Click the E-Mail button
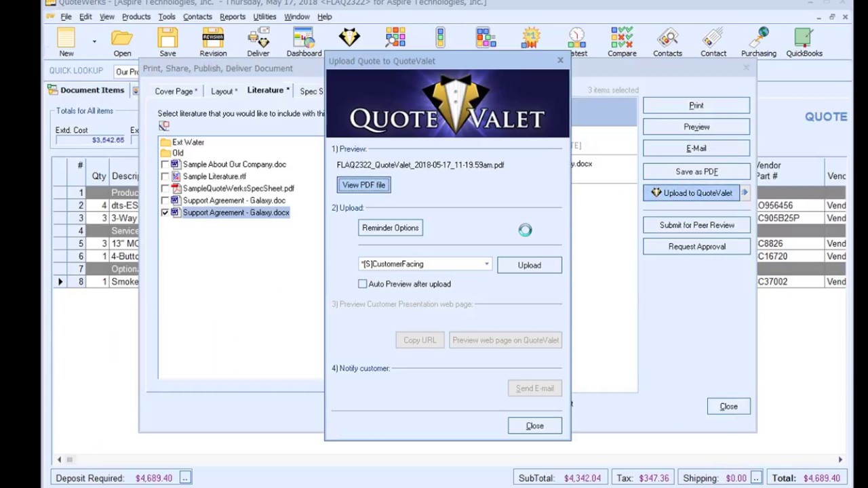The image size is (868, 488). tap(696, 148)
